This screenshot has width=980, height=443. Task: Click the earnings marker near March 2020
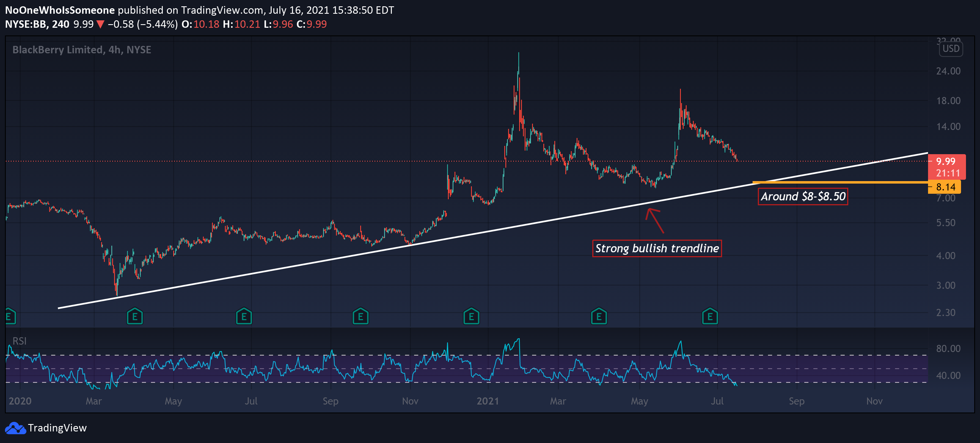(135, 316)
